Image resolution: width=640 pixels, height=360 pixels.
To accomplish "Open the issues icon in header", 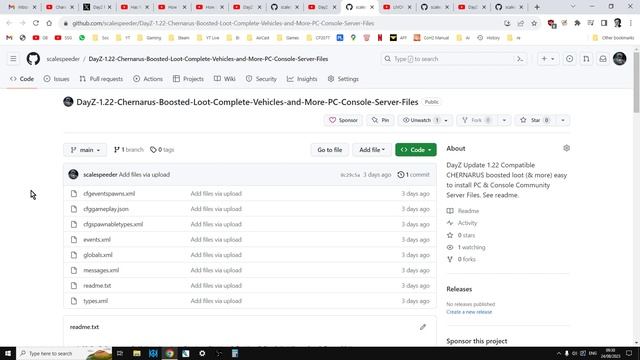I will click(569, 59).
